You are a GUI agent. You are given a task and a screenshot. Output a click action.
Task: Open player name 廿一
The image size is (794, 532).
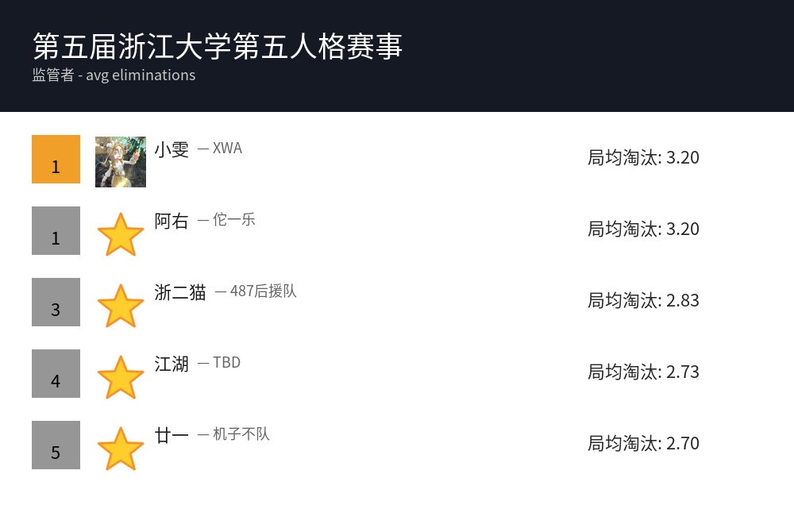tap(172, 435)
